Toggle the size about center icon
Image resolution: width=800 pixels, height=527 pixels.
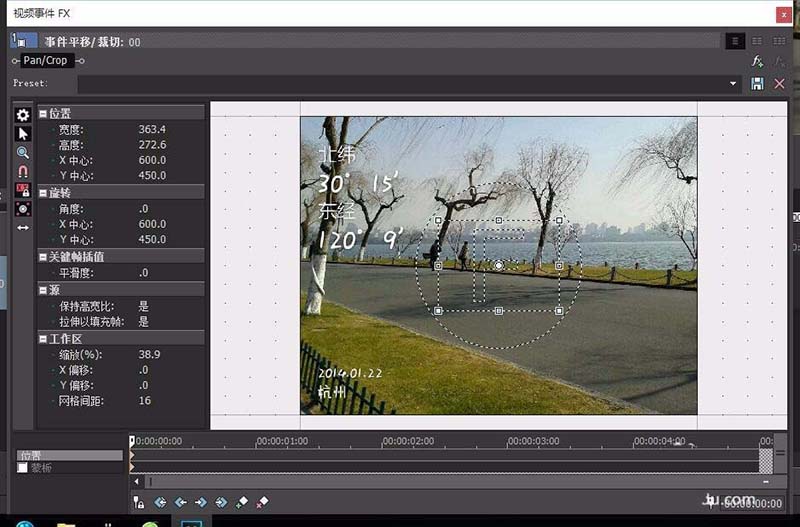coord(22,209)
